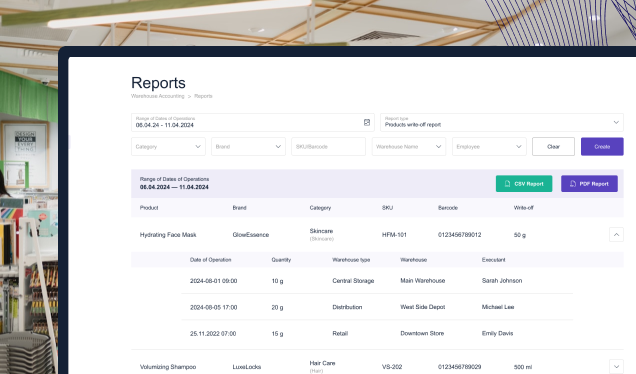The height and width of the screenshot is (374, 636).
Task: Click the 2024-08-05 17:00 date cell
Action: tap(213, 307)
